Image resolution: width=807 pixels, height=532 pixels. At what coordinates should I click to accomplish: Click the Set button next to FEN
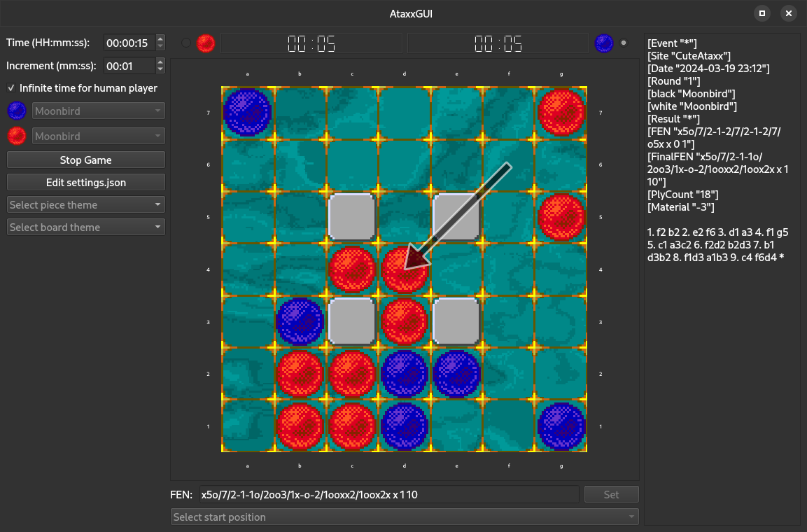point(612,494)
